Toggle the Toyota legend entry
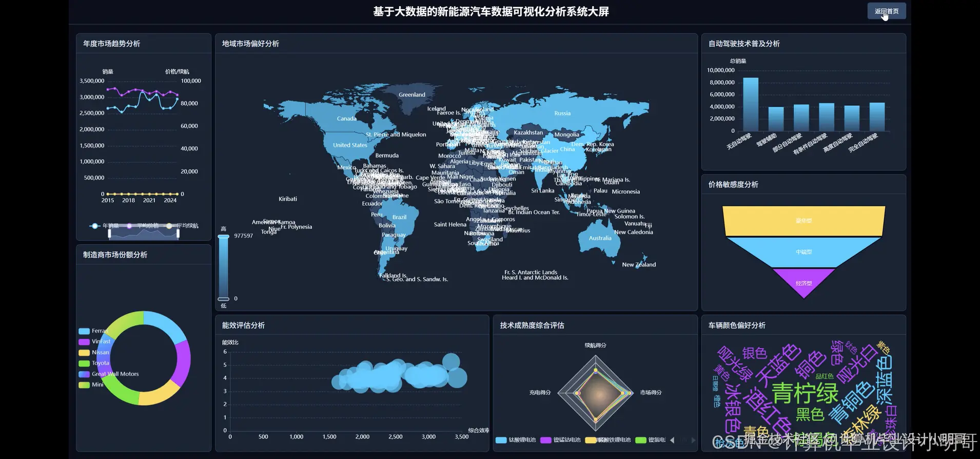 tap(94, 363)
